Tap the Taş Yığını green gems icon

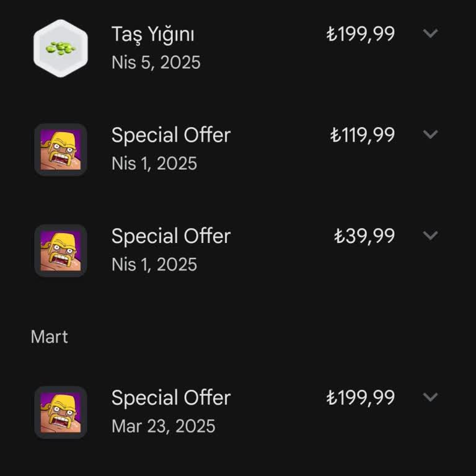click(60, 48)
